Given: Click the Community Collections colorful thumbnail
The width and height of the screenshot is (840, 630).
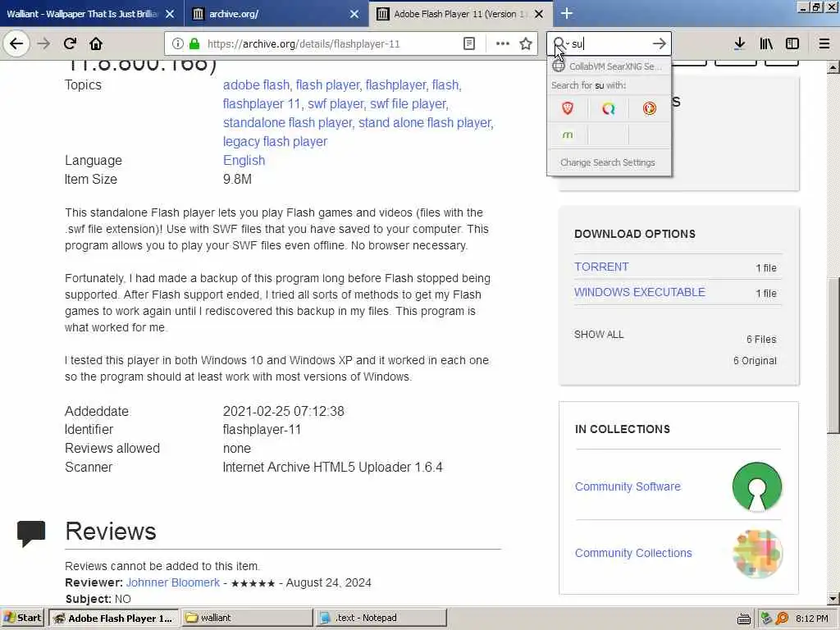Looking at the screenshot, I should click(757, 554).
